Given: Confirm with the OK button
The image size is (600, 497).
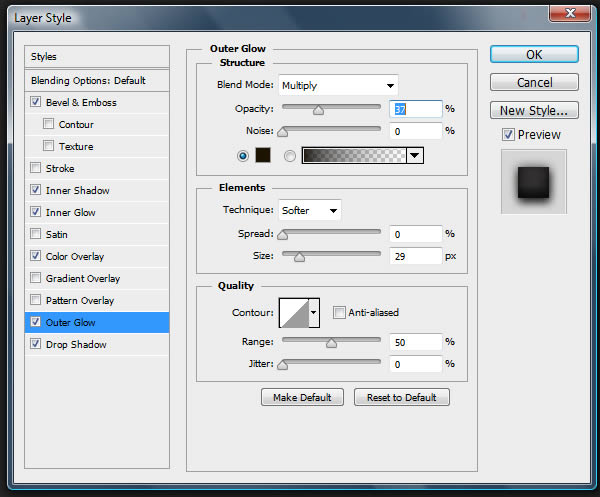Looking at the screenshot, I should click(x=534, y=54).
